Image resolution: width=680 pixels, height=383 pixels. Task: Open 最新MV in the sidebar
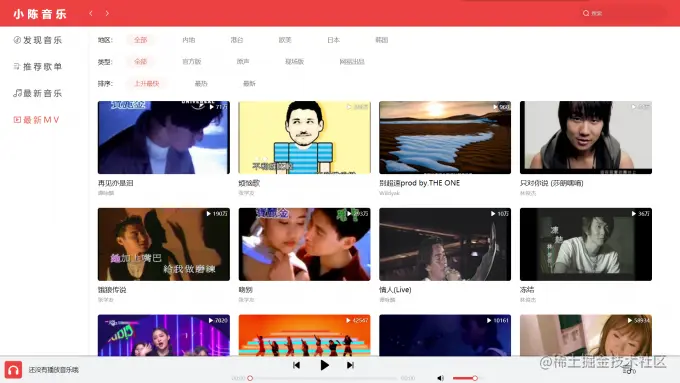tap(36, 120)
